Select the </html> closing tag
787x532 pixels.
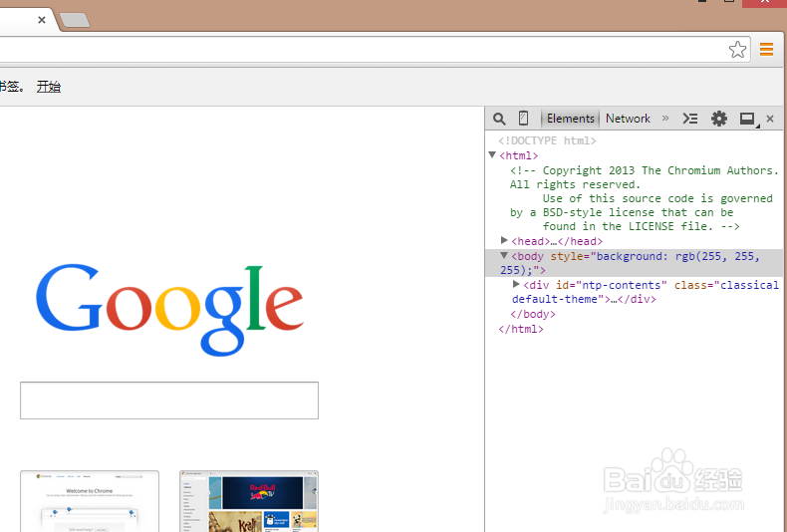click(x=521, y=329)
